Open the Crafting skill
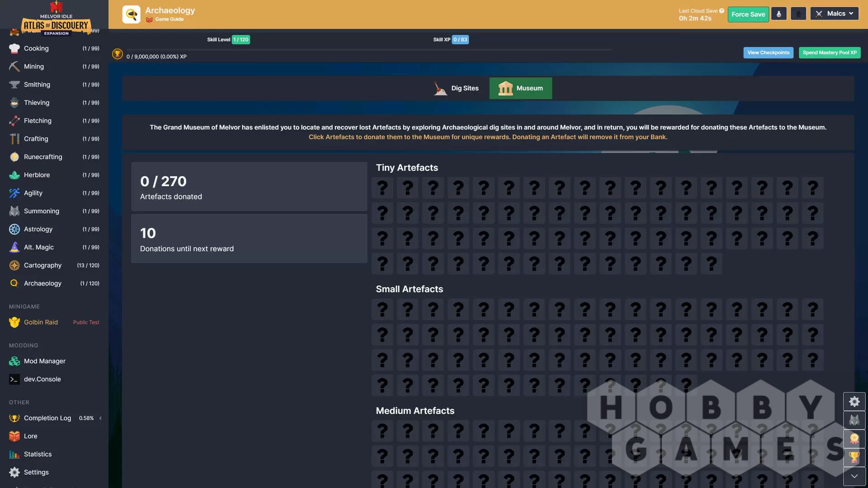This screenshot has height=488, width=868. click(x=54, y=139)
